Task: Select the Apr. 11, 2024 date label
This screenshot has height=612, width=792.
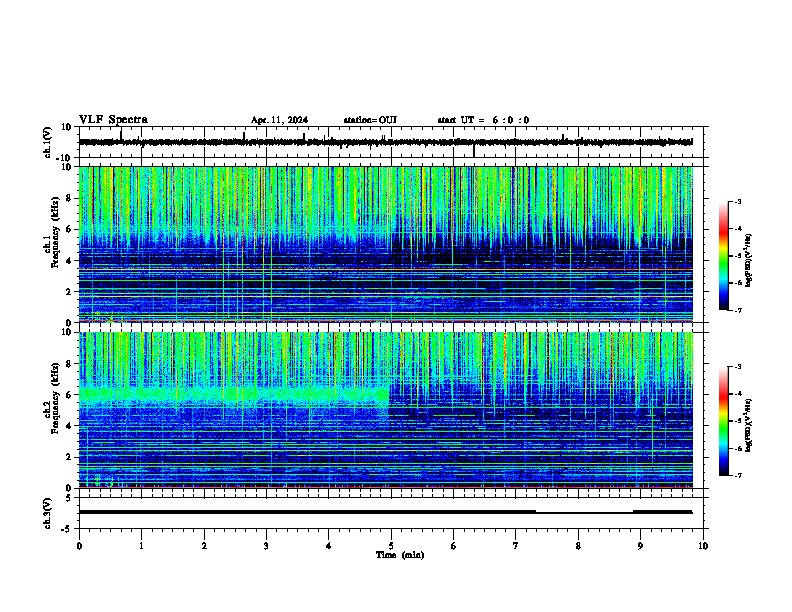Action: (x=279, y=120)
